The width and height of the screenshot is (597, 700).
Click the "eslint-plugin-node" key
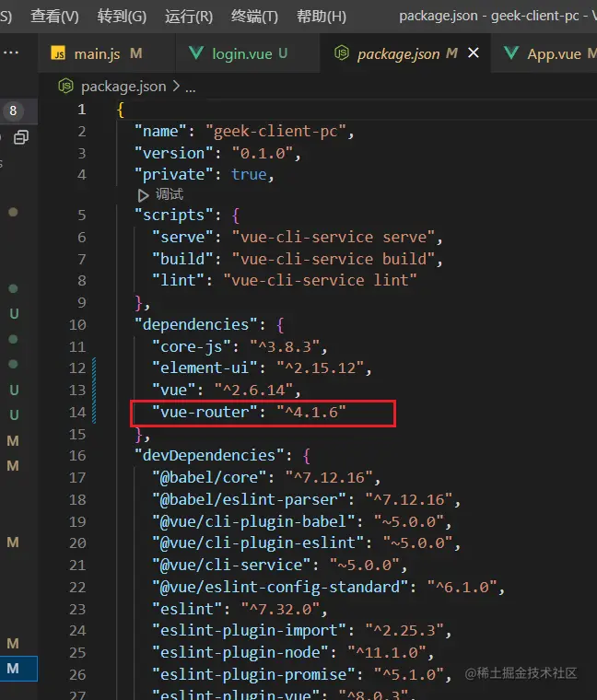(x=240, y=653)
